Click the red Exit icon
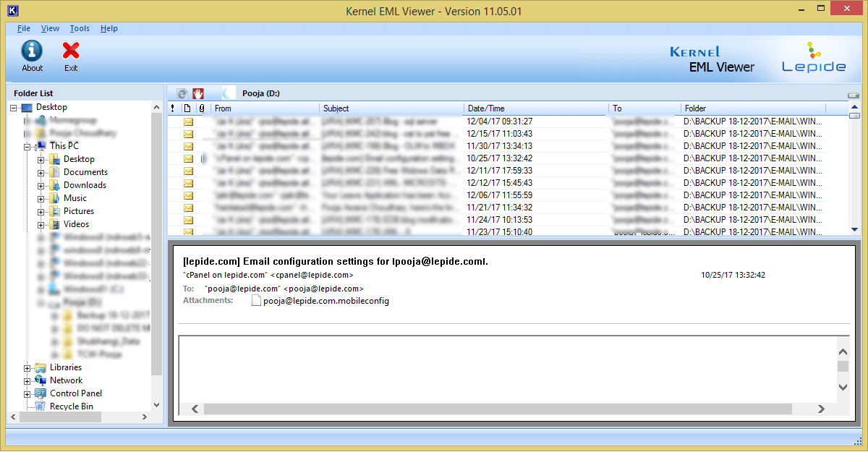Image resolution: width=868 pixels, height=452 pixels. point(70,51)
